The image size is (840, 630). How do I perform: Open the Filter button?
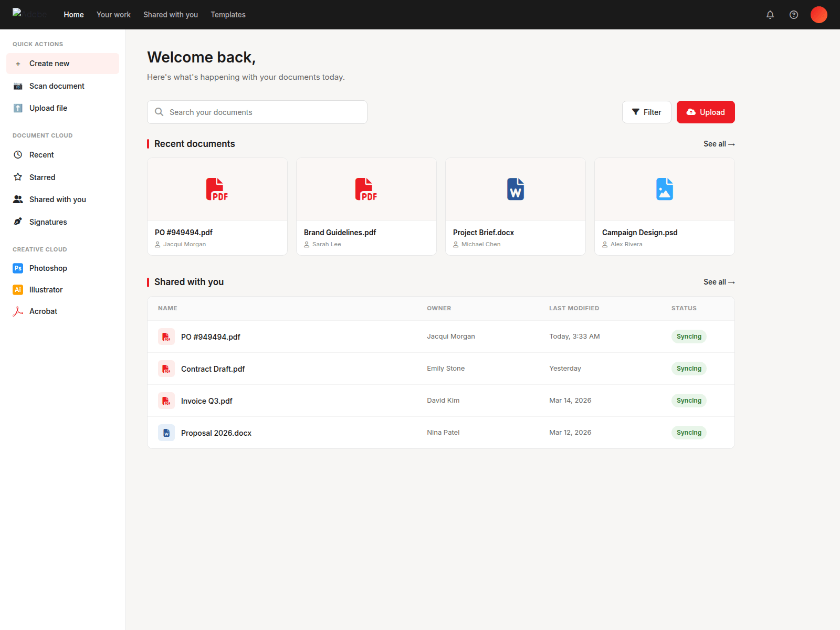647,112
